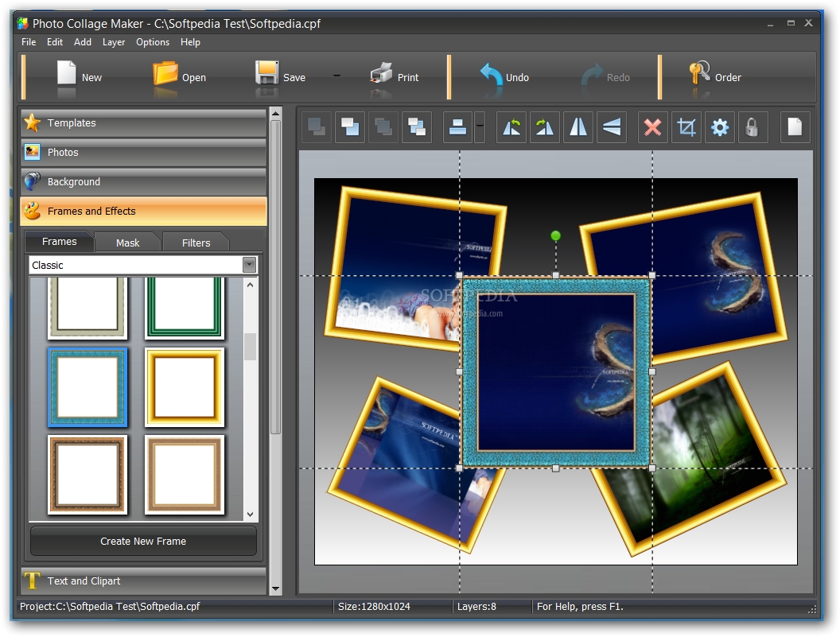Rotate the selected photo counterclockwise
This screenshot has height=637, width=840.
click(511, 127)
